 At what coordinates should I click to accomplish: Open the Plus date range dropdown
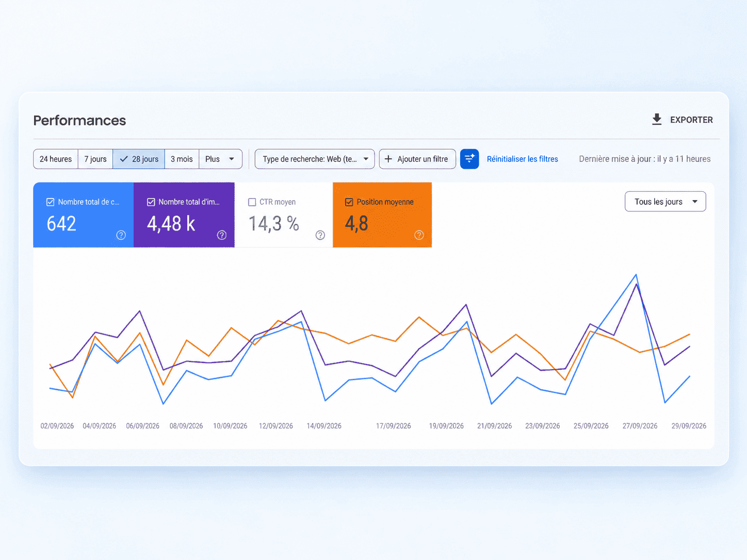pyautogui.click(x=220, y=159)
